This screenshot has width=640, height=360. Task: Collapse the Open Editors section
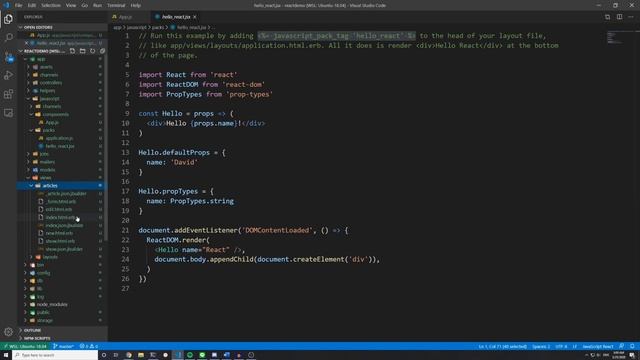(20, 27)
